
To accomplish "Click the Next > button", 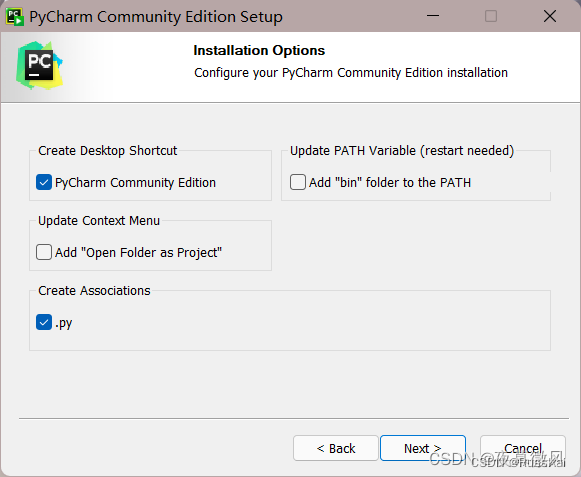I will [x=423, y=448].
